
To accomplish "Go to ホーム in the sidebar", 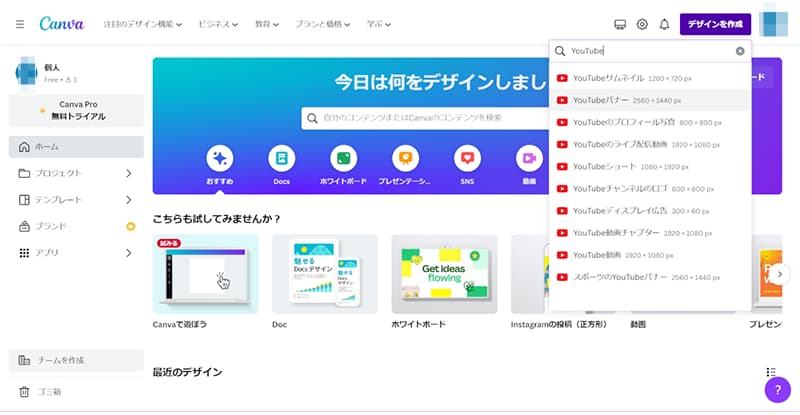I will 77,147.
